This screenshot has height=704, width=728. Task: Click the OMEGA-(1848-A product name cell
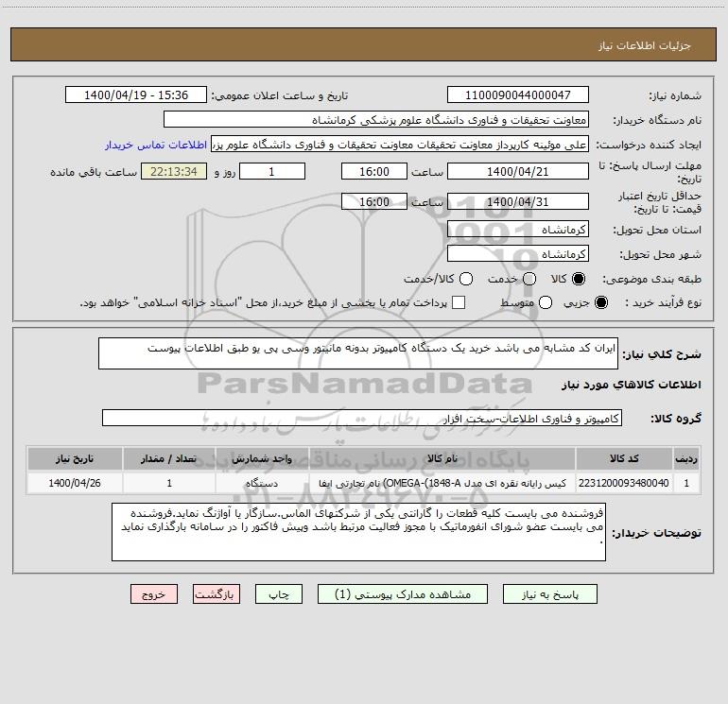pos(442,483)
